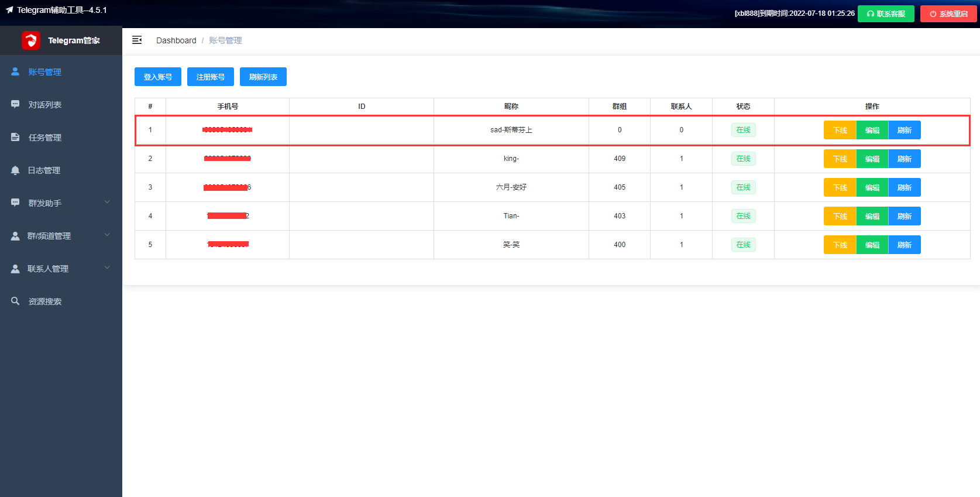Click 在线 status tag of Tian- row

pos(743,216)
